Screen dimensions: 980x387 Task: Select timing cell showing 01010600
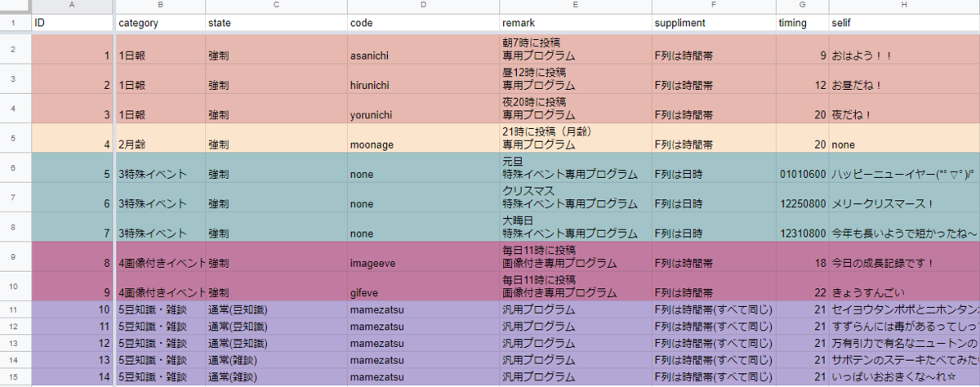pyautogui.click(x=803, y=174)
